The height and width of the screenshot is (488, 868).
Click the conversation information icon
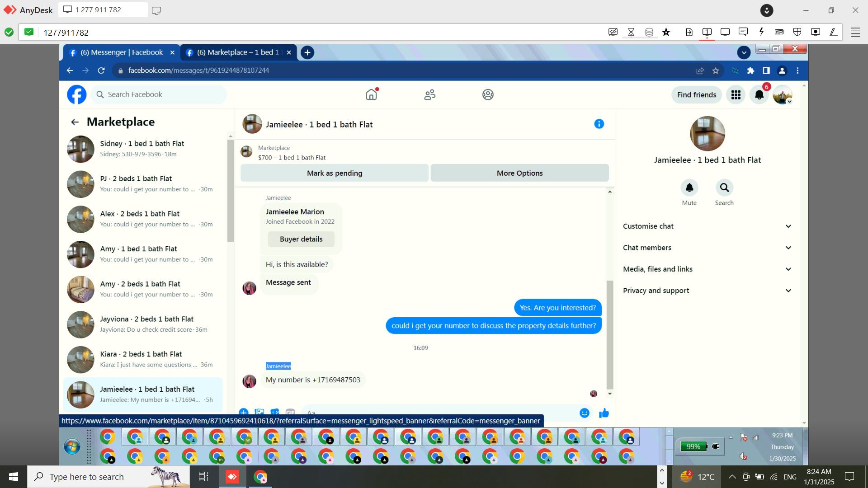(x=599, y=124)
